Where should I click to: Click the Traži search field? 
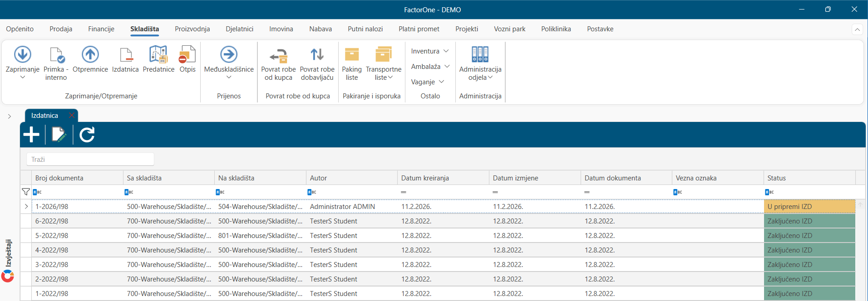click(x=90, y=160)
